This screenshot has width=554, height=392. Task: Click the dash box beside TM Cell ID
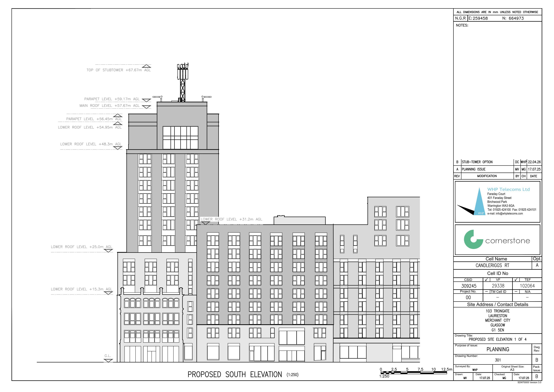click(x=486, y=292)
